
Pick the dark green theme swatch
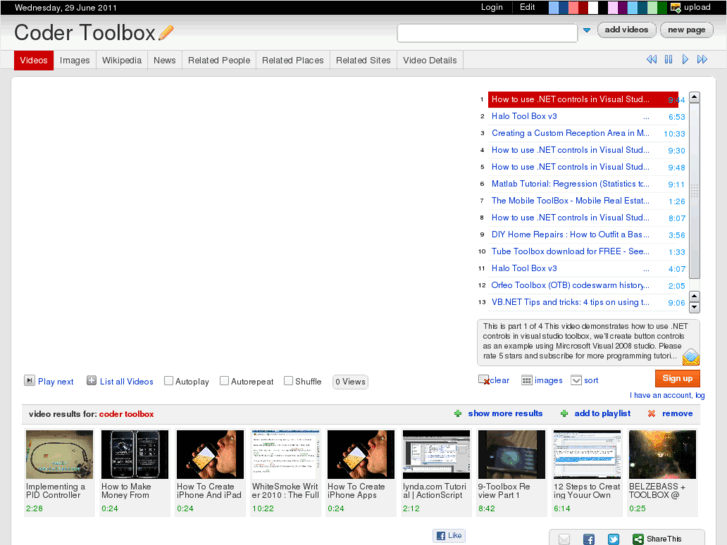662,8
